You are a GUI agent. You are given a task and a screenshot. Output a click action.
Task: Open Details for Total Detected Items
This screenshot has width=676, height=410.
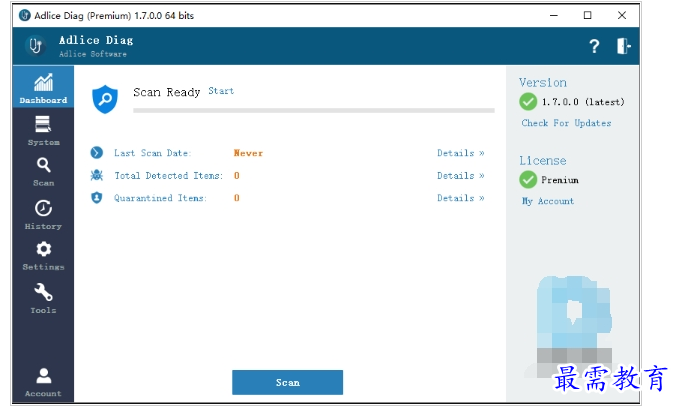click(461, 175)
